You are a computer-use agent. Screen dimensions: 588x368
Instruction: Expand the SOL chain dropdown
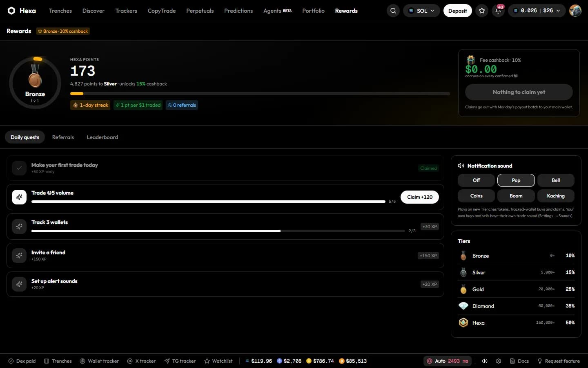click(421, 11)
